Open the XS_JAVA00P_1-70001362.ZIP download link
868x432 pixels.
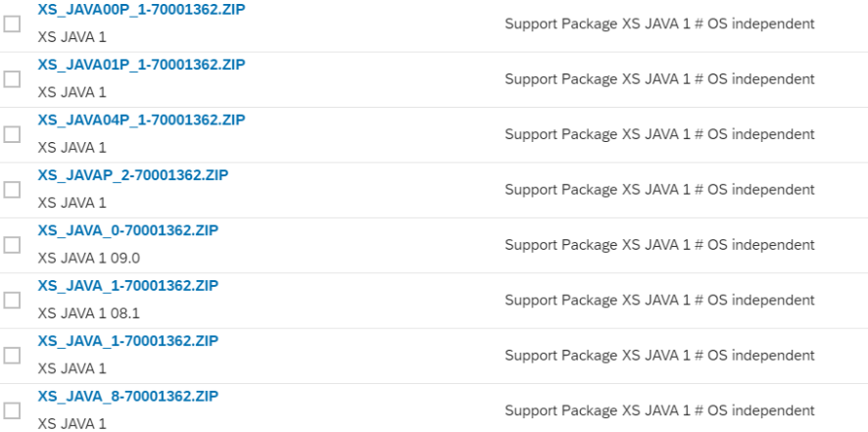[x=141, y=10]
